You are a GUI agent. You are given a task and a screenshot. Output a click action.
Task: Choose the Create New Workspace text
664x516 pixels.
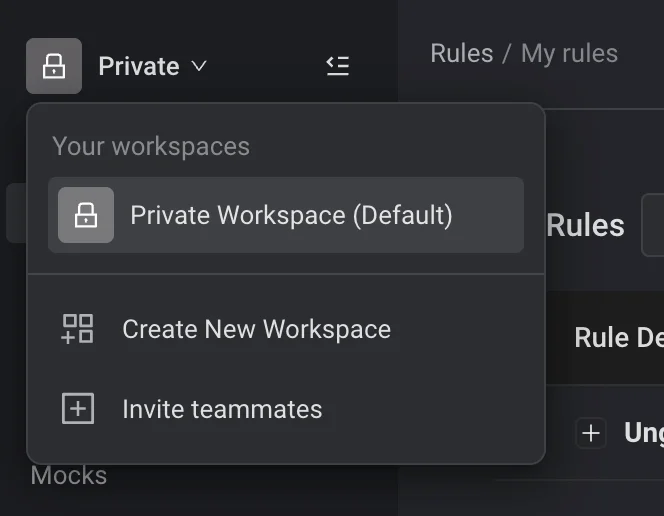pyautogui.click(x=256, y=329)
